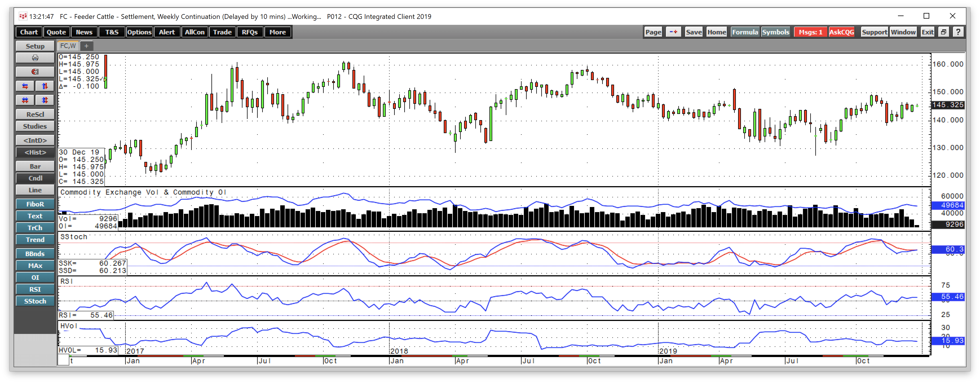980x383 pixels.
Task: Click the red-green price range bar indicator
Action: [105, 72]
